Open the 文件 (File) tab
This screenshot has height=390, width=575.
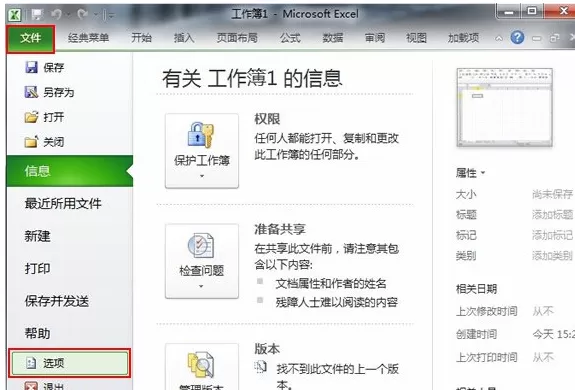[x=31, y=38]
